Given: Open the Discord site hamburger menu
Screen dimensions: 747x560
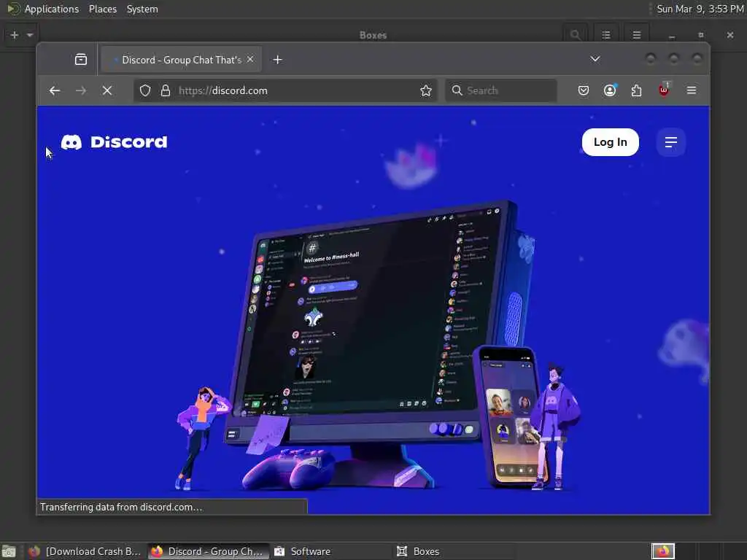Looking at the screenshot, I should pyautogui.click(x=671, y=142).
